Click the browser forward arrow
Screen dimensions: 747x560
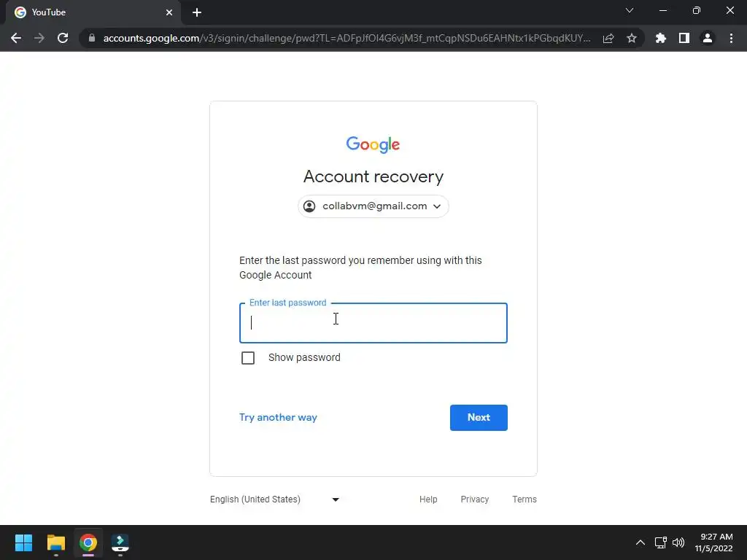click(x=39, y=38)
